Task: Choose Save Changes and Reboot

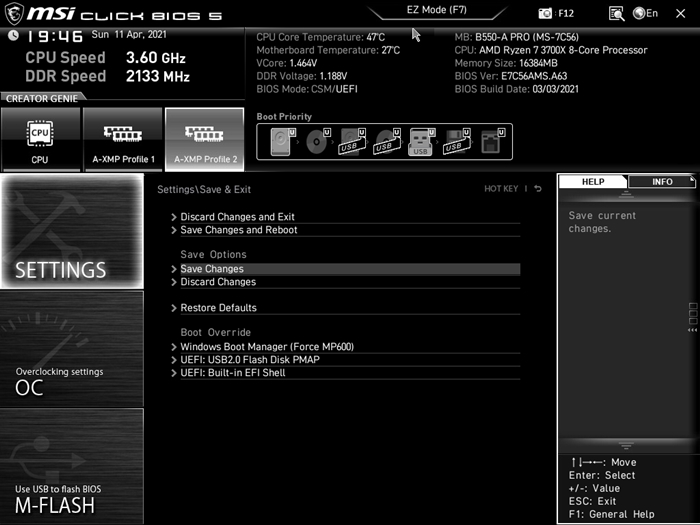Action: pos(350,230)
